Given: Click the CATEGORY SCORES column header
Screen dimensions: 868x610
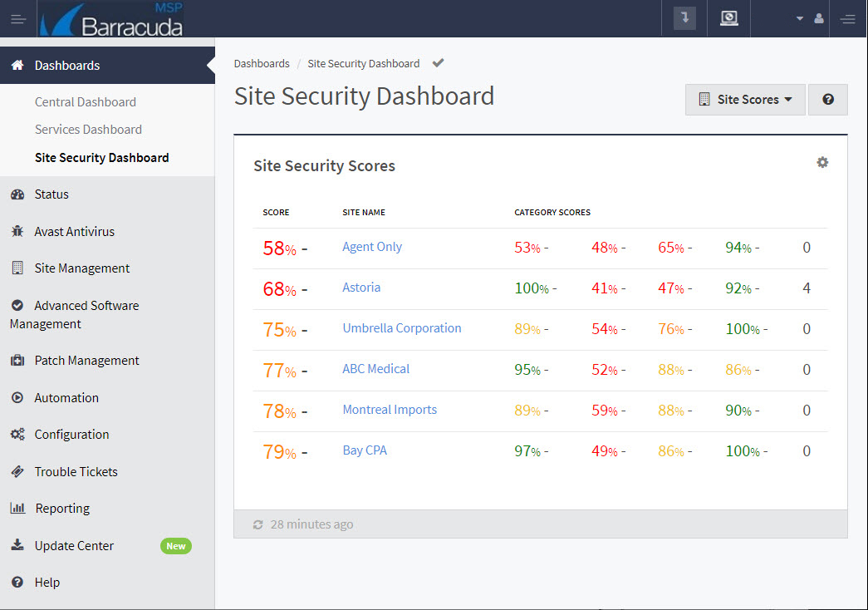Looking at the screenshot, I should (x=552, y=212).
